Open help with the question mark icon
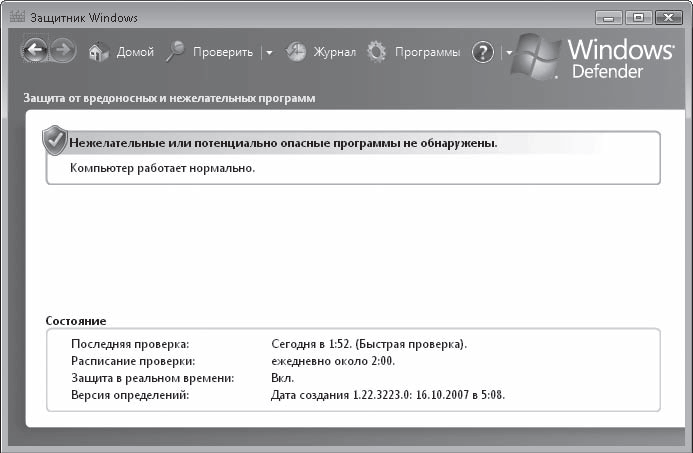Image resolution: width=693 pixels, height=453 pixels. pos(483,53)
